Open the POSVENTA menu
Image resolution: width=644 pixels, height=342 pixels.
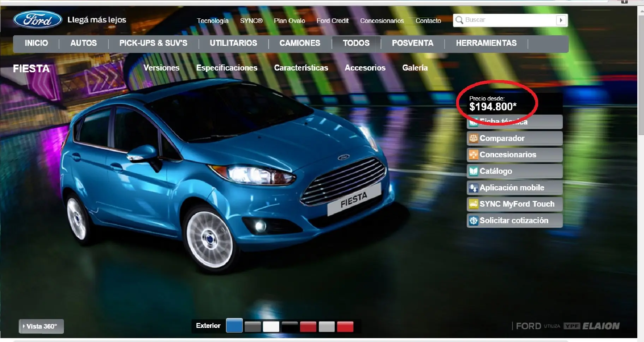[x=412, y=43]
